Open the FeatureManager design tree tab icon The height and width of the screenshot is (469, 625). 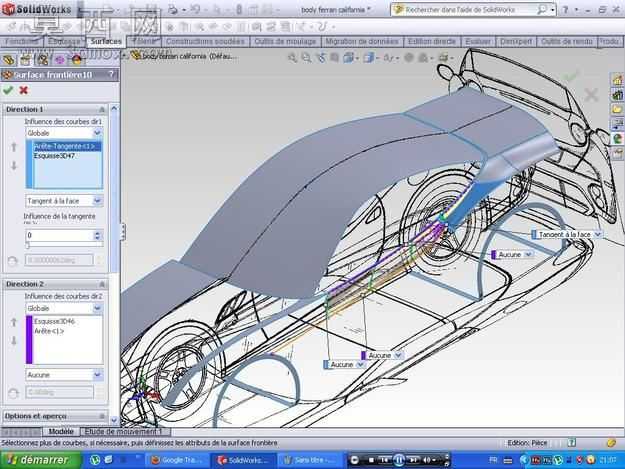pos(9,60)
